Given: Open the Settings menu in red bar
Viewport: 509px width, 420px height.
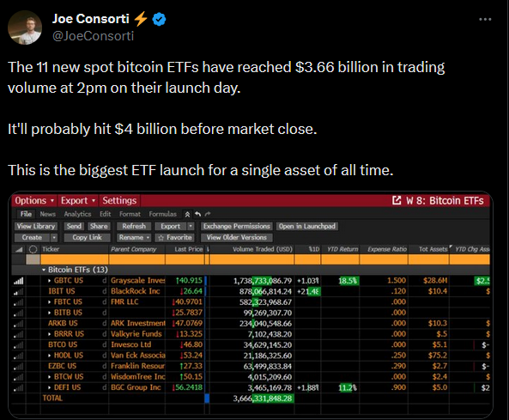Looking at the screenshot, I should coord(119,200).
